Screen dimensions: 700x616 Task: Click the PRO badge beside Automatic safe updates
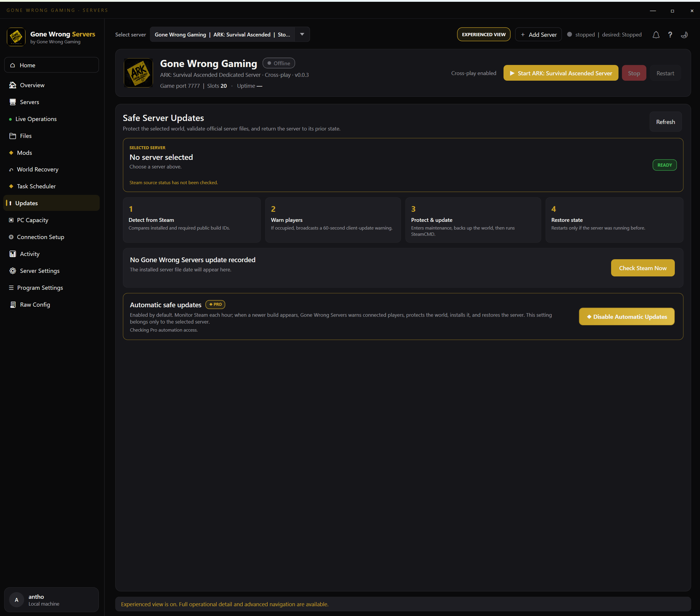(215, 304)
